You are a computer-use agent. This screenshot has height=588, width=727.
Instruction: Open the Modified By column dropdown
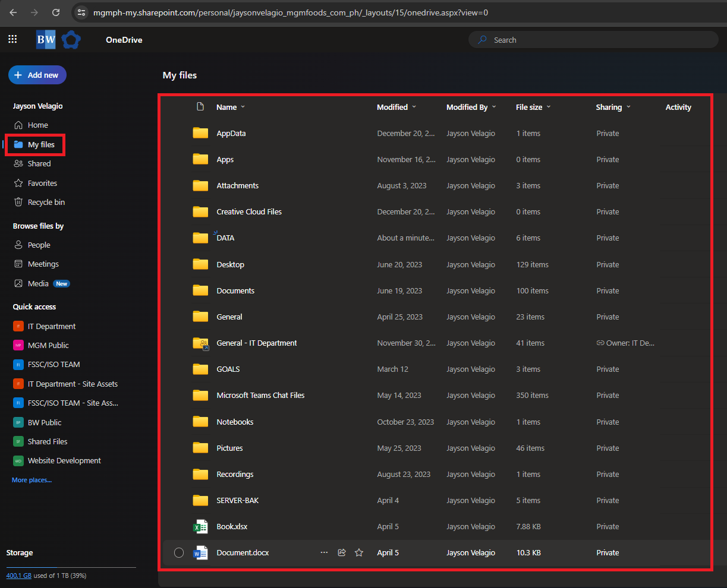click(471, 107)
